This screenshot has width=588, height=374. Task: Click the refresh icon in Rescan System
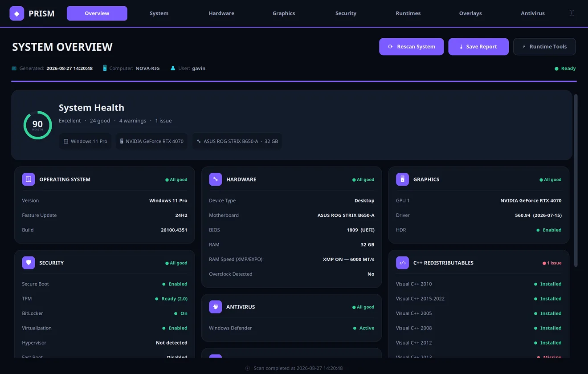pyautogui.click(x=390, y=46)
